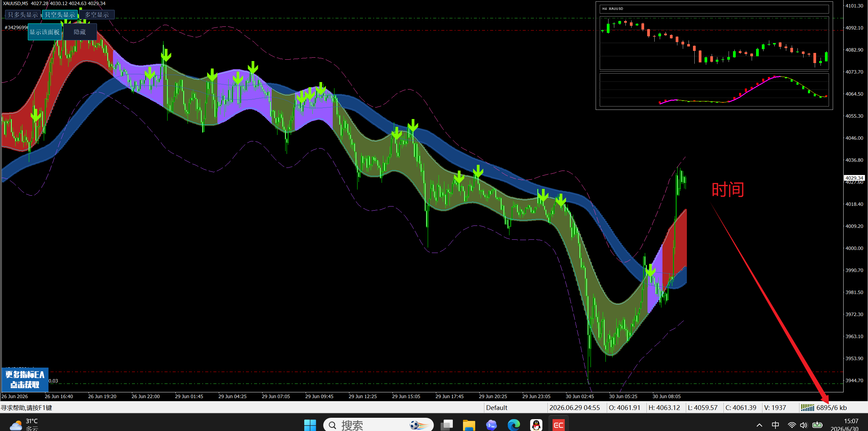Switch the 中 input method indicator

pyautogui.click(x=775, y=425)
